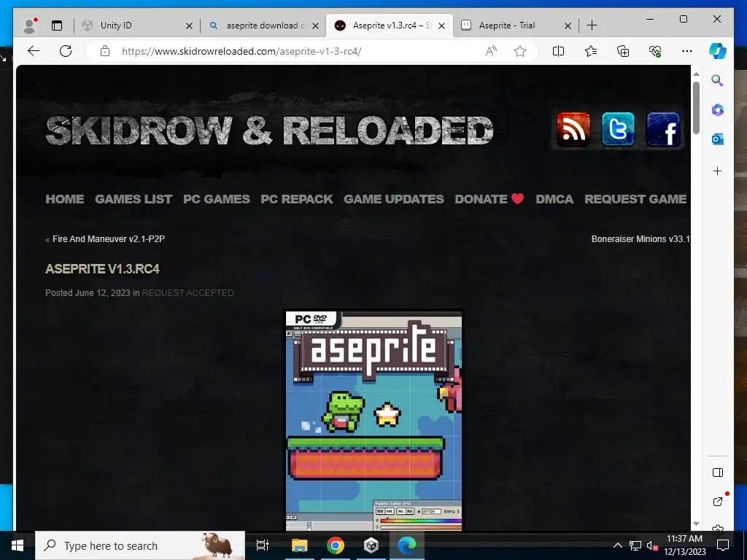
Task: Open the muted volume icon in tray
Action: click(651, 545)
